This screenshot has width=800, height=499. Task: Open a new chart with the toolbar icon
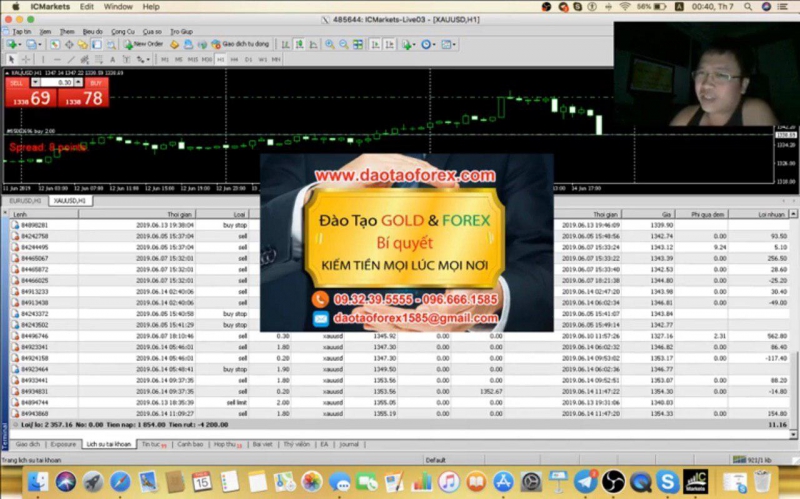[11, 44]
